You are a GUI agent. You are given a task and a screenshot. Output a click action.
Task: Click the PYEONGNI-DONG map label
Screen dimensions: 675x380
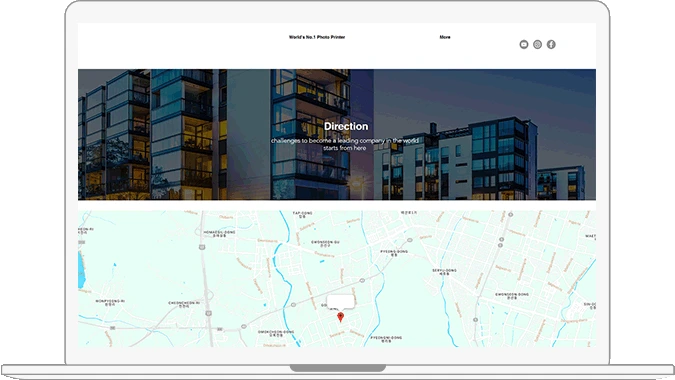386,339
